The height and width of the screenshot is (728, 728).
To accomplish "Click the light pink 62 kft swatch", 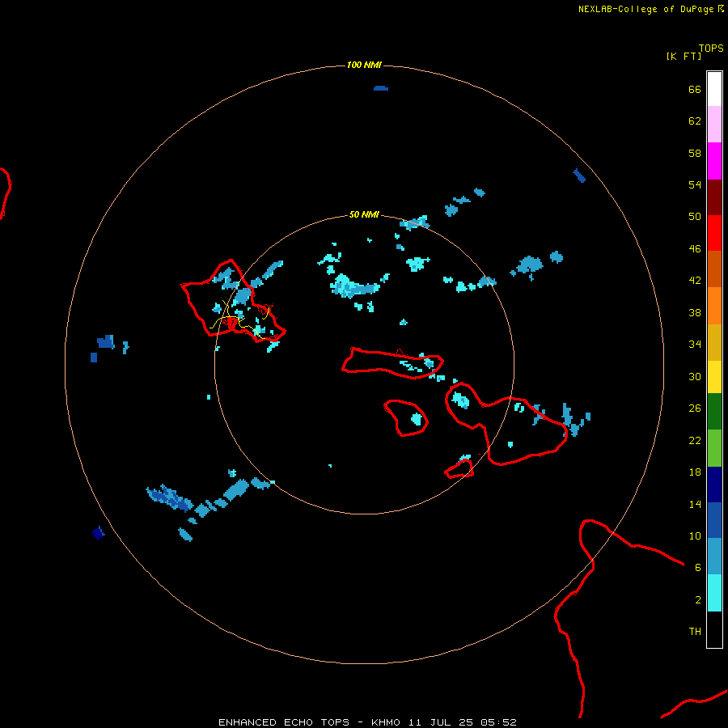I will click(714, 124).
